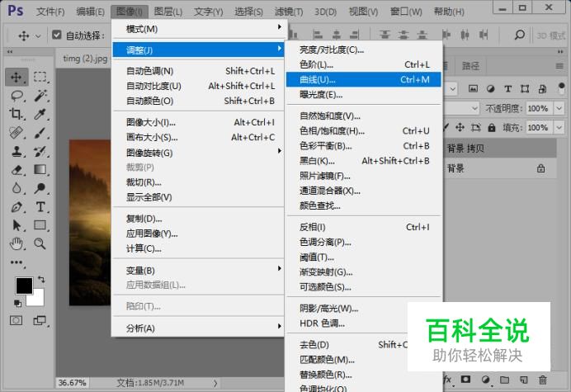The image size is (571, 392).
Task: Select the Eyedropper tool
Action: tap(40, 115)
